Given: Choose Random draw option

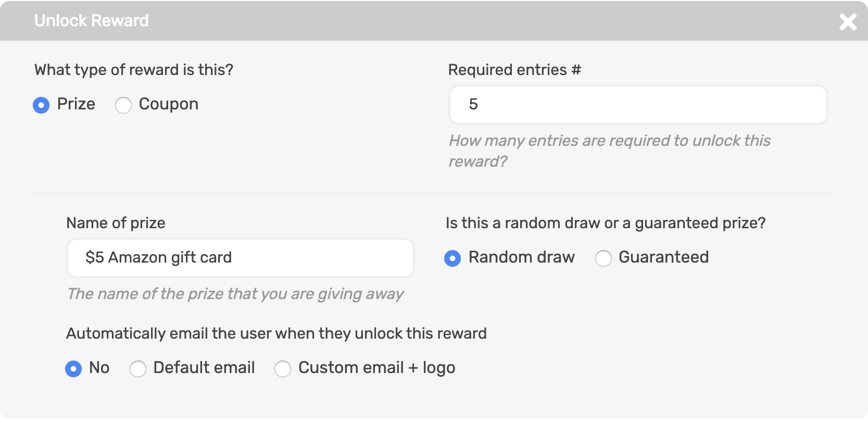Looking at the screenshot, I should tap(454, 258).
